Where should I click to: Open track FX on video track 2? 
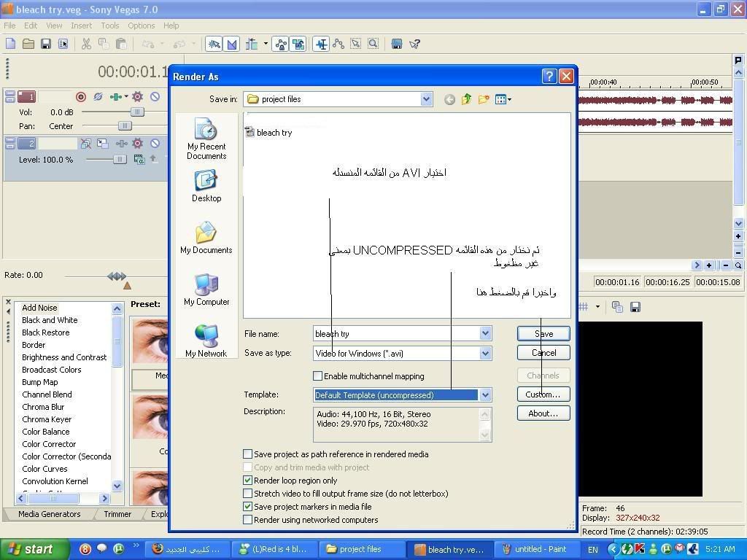tap(137, 144)
